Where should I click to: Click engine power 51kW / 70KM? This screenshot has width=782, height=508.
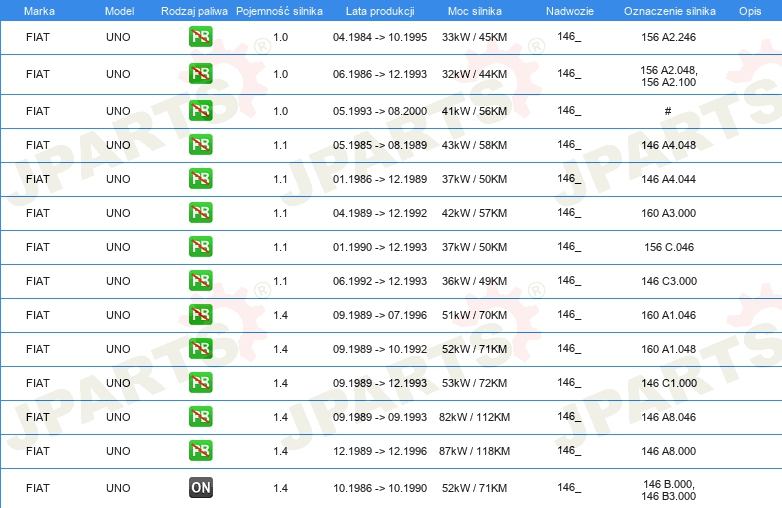click(x=474, y=315)
